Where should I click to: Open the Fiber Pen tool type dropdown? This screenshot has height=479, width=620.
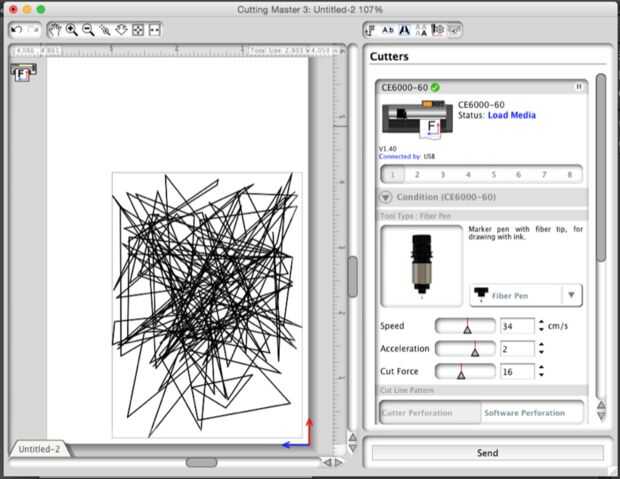[x=526, y=295]
